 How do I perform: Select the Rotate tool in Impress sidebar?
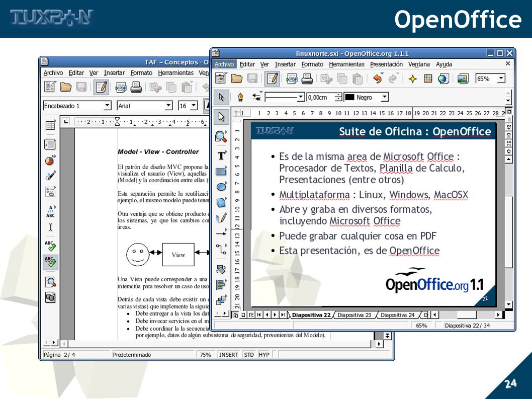point(221,269)
